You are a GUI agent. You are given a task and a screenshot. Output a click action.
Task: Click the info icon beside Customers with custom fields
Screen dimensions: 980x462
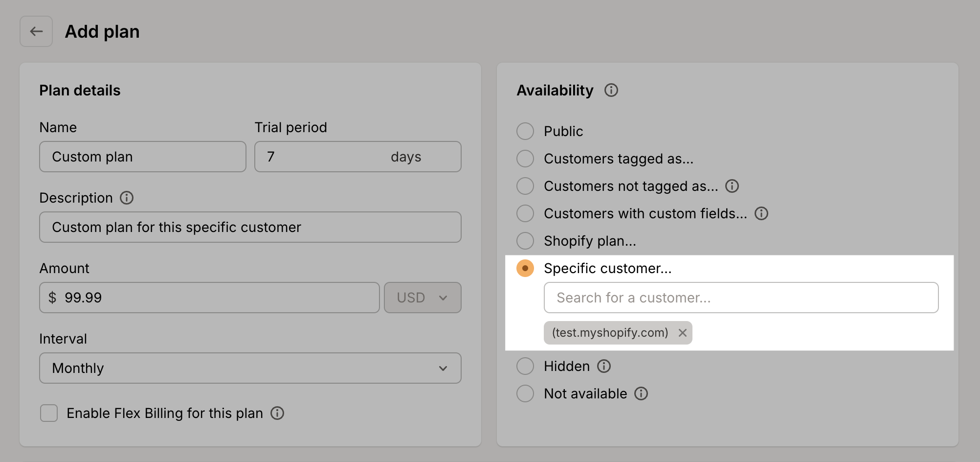tap(761, 213)
